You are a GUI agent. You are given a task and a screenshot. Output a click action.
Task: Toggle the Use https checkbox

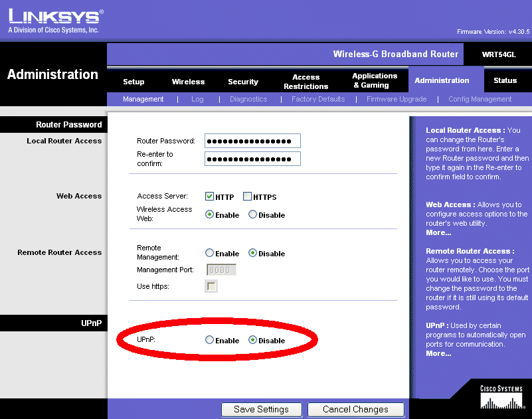(x=211, y=286)
